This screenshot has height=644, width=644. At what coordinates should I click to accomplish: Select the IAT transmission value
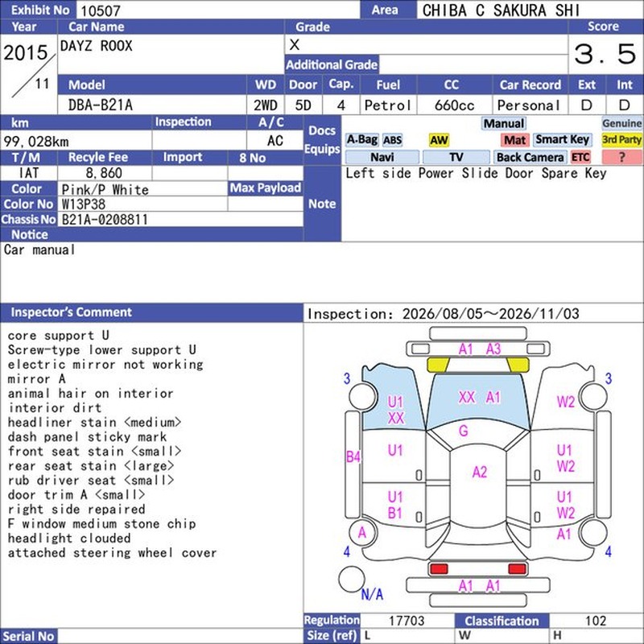[x=29, y=173]
